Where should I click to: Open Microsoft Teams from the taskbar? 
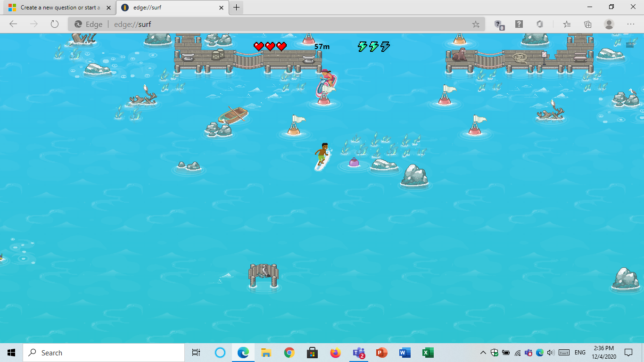[x=358, y=353]
